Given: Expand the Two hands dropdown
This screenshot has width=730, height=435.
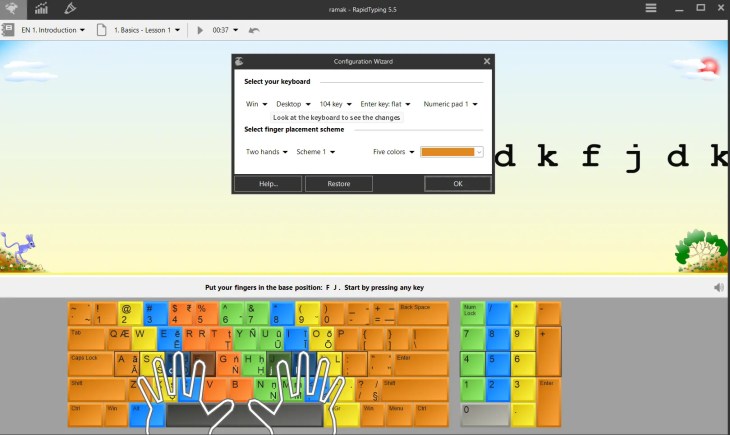Looking at the screenshot, I should pos(267,151).
